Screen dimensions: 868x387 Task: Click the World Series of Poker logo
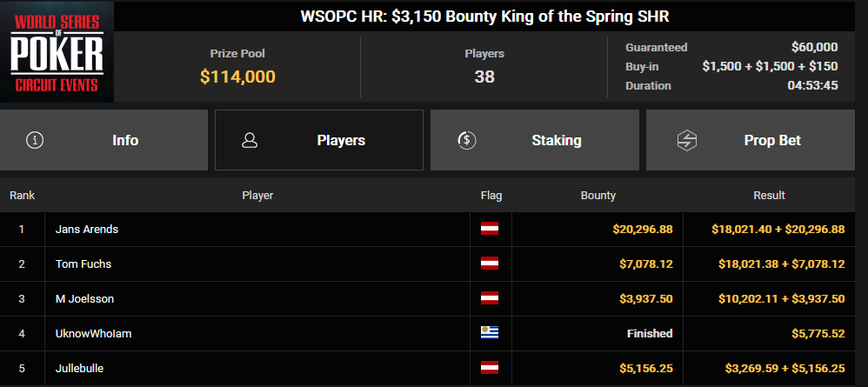pos(57,51)
